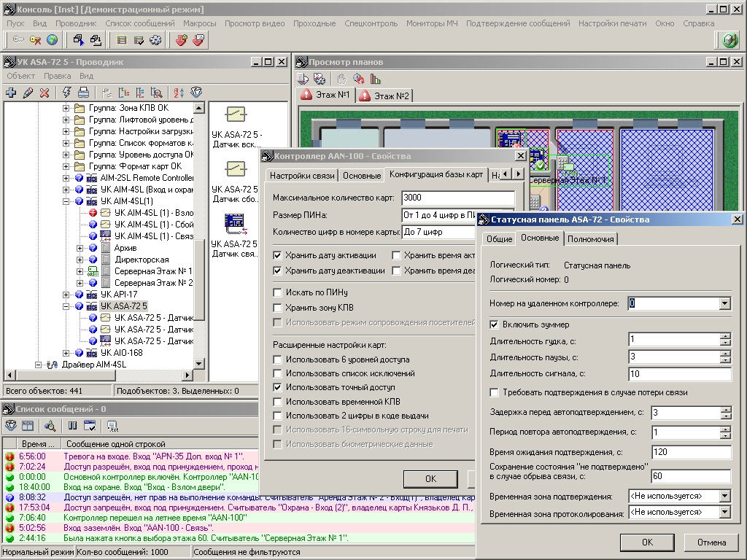Image resolution: width=747 pixels, height=560 pixels.
Task: Click the red X delete icon in Explorer toolbar
Action: click(44, 93)
